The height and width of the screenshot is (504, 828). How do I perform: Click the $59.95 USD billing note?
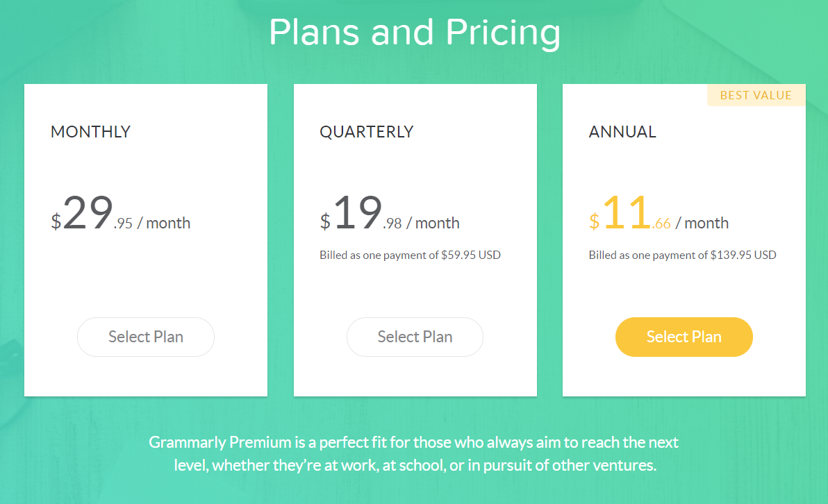pos(410,255)
